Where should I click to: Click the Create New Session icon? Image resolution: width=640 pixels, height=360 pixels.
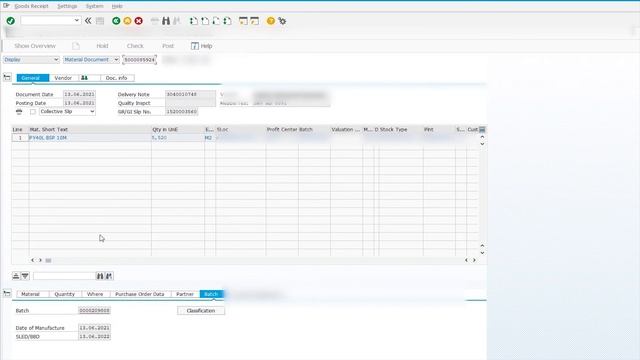pos(243,21)
